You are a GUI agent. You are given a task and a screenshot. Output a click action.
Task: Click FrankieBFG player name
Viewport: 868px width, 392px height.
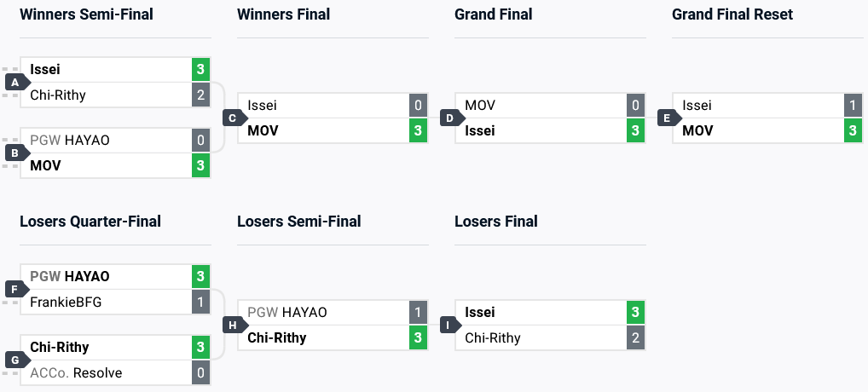click(x=66, y=302)
